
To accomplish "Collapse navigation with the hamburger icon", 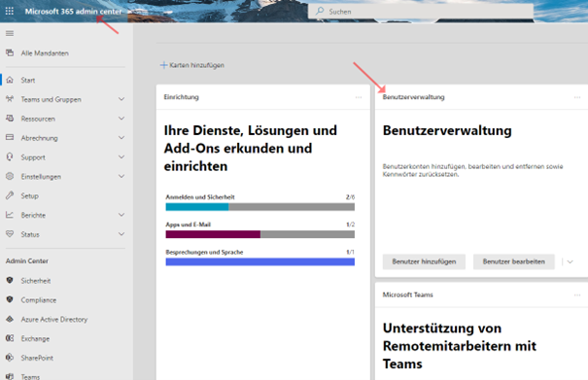I will click(x=10, y=33).
